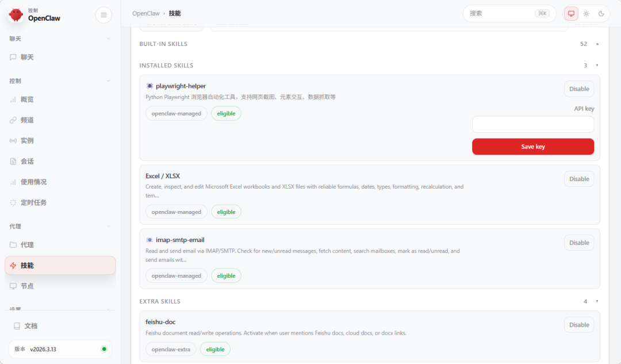Open 聊天 chat page

pos(60,57)
